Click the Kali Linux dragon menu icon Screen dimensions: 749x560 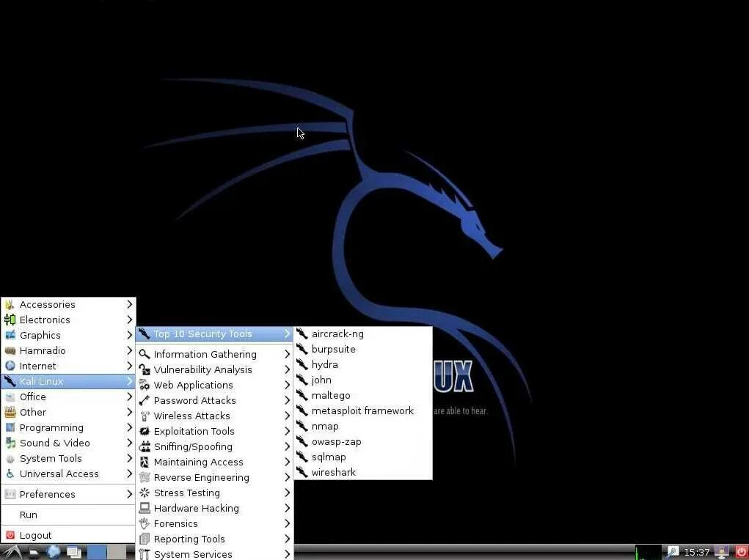[10, 381]
